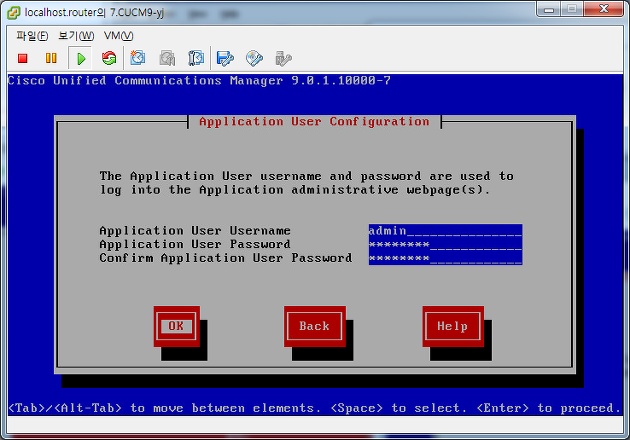This screenshot has height=440, width=630.
Task: Open the 보기(W) menu
Action: tap(76, 36)
